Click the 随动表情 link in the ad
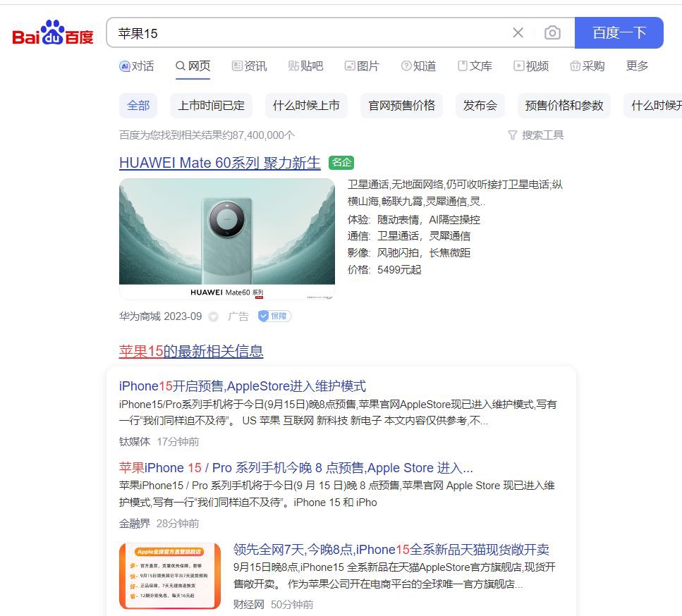 tap(398, 219)
